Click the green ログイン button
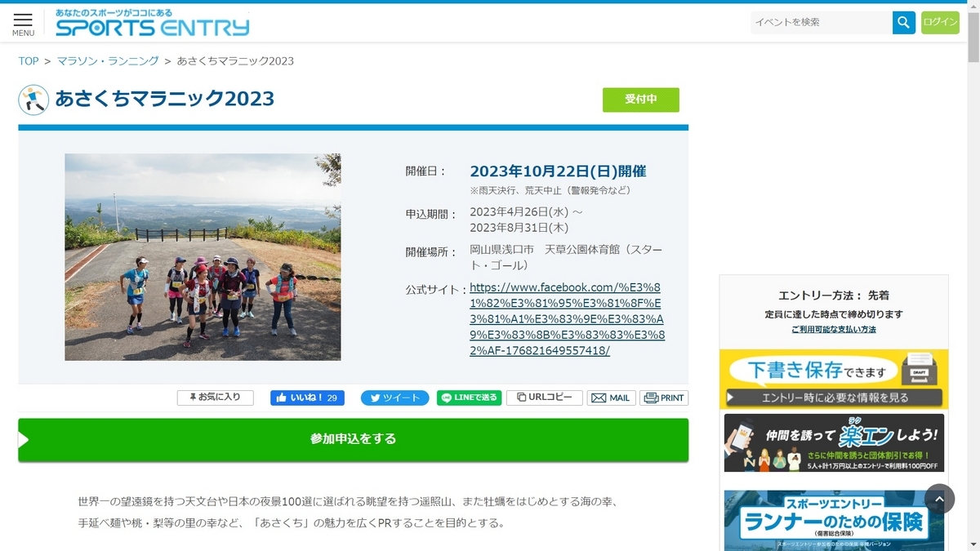The image size is (980, 551). click(x=940, y=22)
